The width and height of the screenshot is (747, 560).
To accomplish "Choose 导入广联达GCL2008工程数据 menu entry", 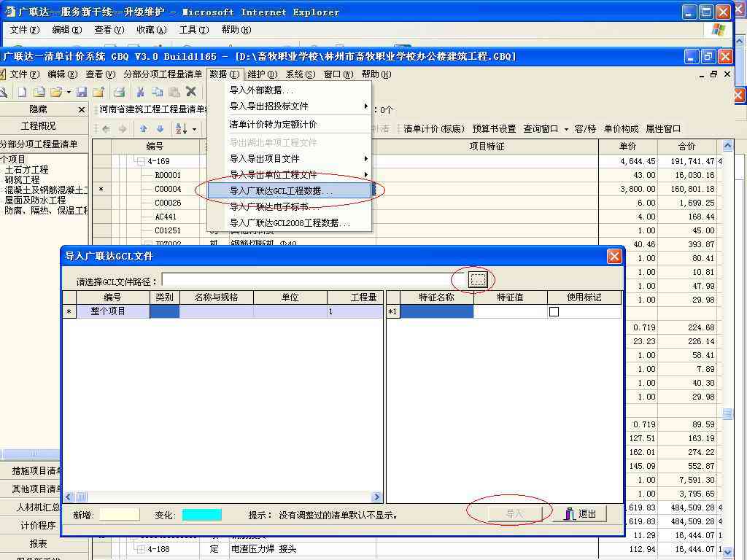I will pos(289,223).
